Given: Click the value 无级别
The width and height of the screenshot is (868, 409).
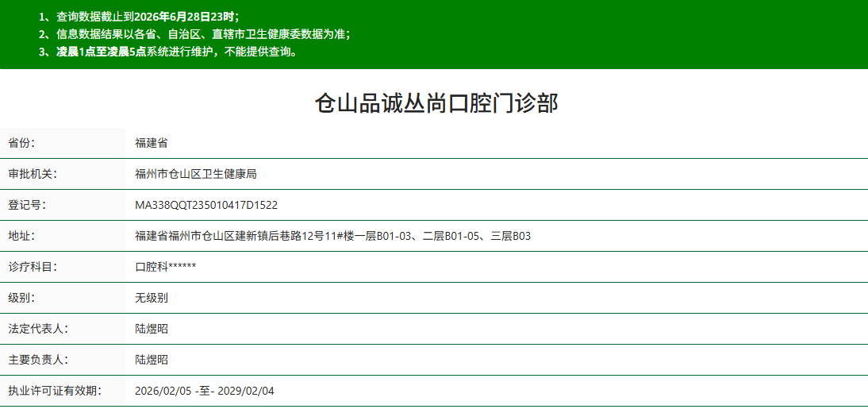Looking at the screenshot, I should [x=151, y=298].
